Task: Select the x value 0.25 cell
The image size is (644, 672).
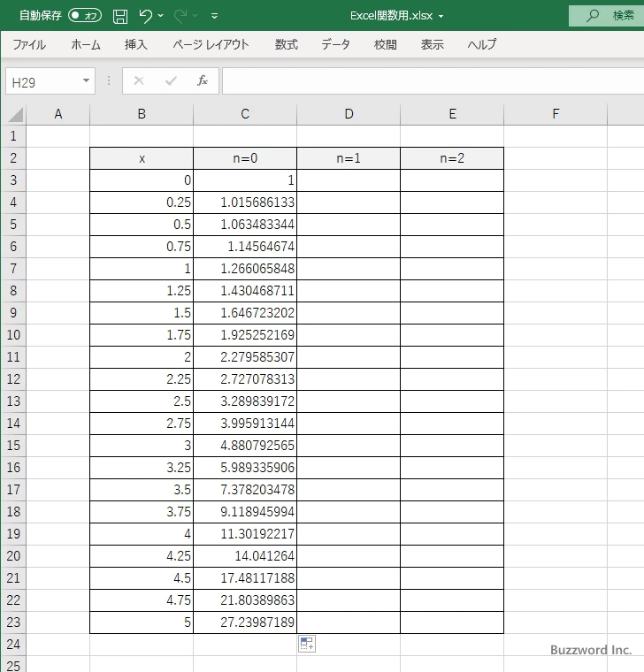Action: pyautogui.click(x=142, y=202)
